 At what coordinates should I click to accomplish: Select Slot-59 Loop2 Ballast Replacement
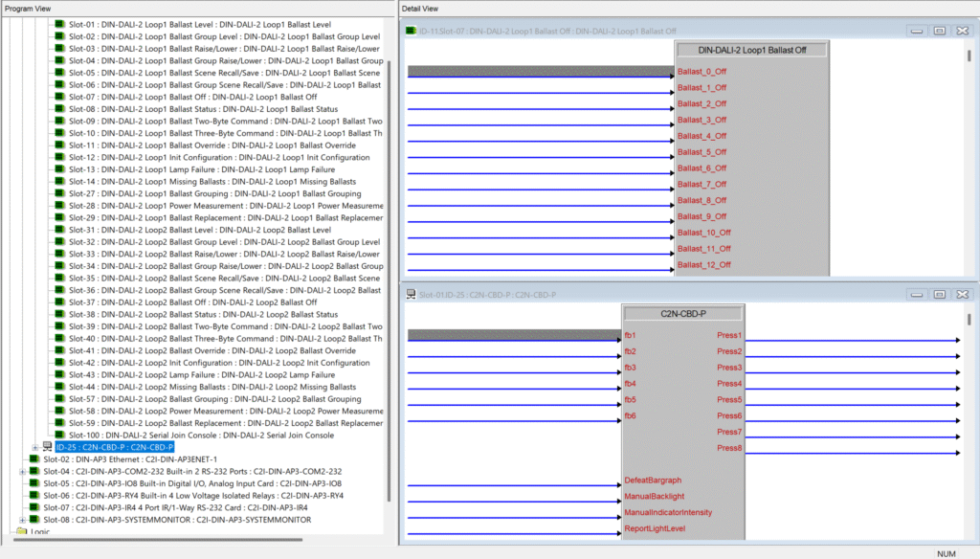tap(226, 423)
